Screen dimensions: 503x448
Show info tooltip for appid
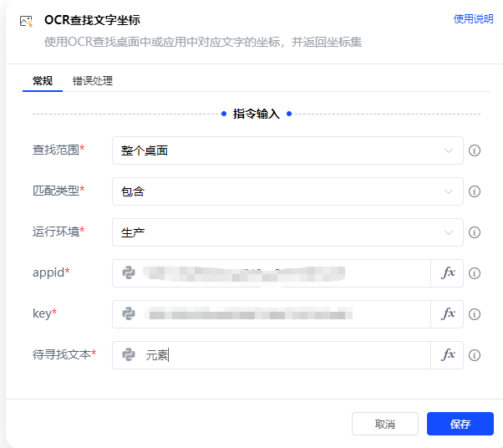[475, 273]
